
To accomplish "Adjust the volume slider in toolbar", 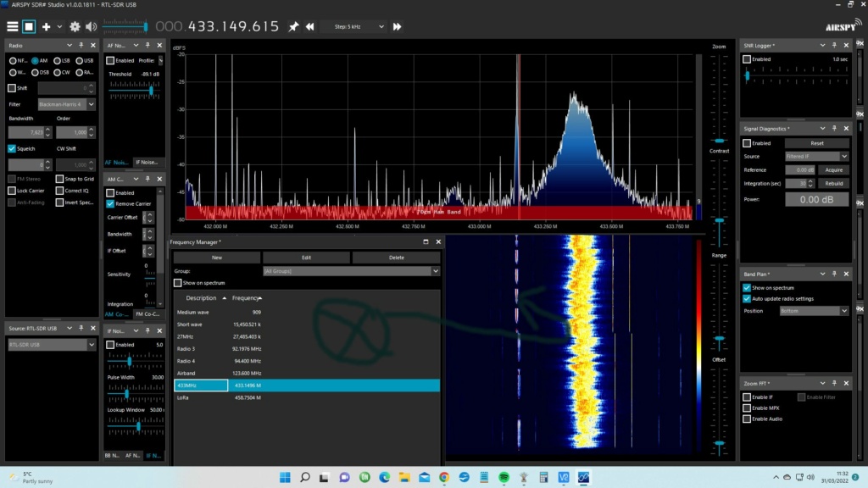I will [125, 26].
